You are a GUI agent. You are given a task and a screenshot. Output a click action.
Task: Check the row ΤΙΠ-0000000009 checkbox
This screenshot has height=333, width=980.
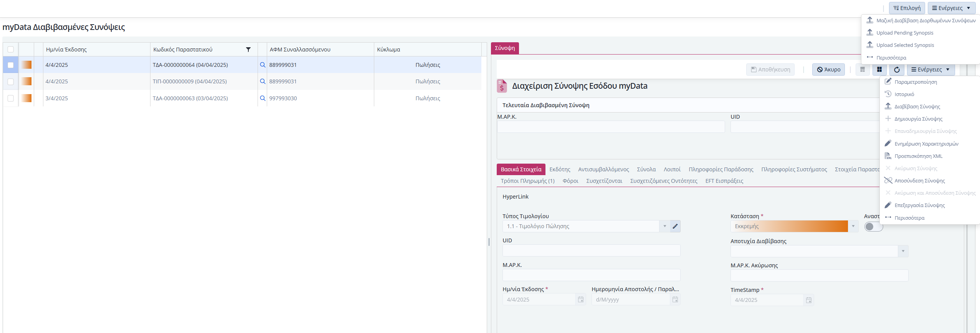tap(11, 81)
